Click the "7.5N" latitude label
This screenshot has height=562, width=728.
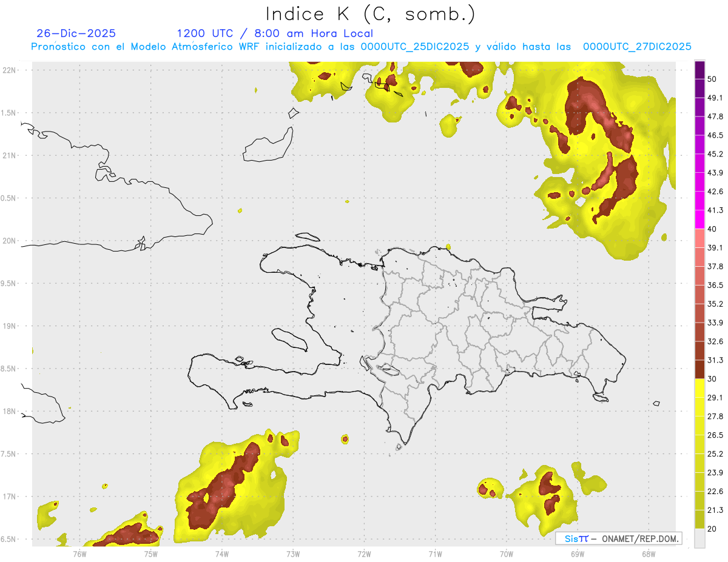[x=8, y=453]
